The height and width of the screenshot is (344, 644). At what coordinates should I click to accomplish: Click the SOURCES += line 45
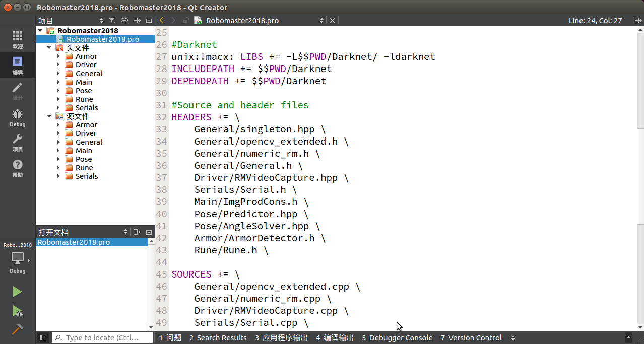206,274
